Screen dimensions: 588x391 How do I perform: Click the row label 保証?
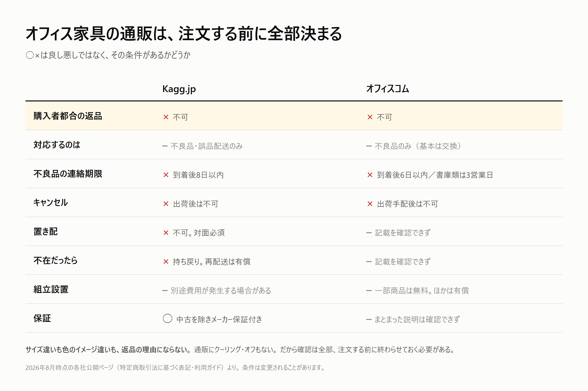point(42,318)
